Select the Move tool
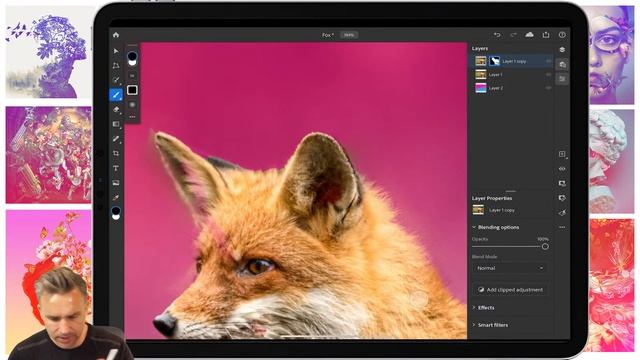The image size is (640, 360). (116, 51)
